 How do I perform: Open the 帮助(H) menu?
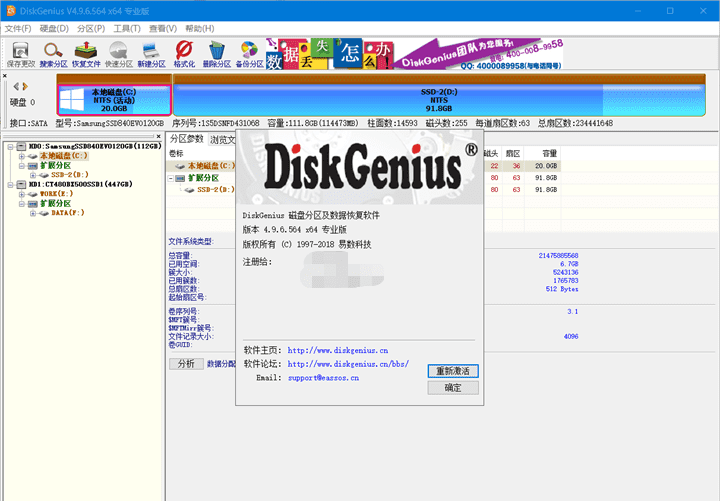point(200,28)
